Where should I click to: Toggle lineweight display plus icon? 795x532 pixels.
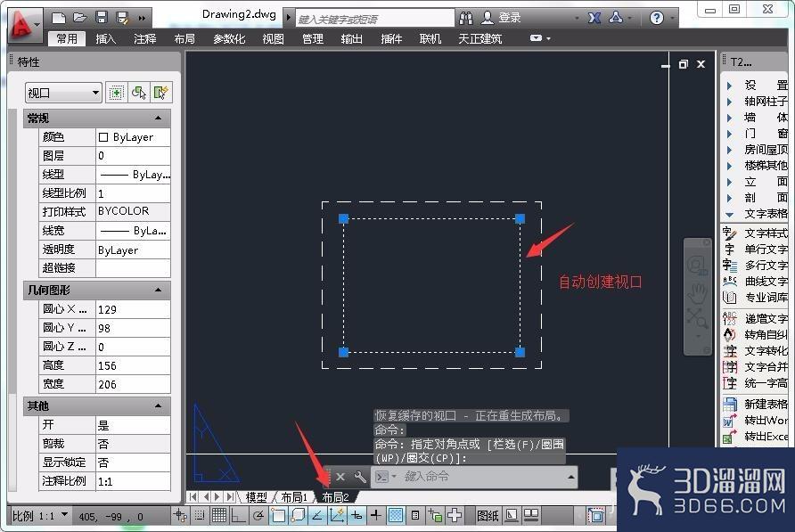[x=376, y=516]
